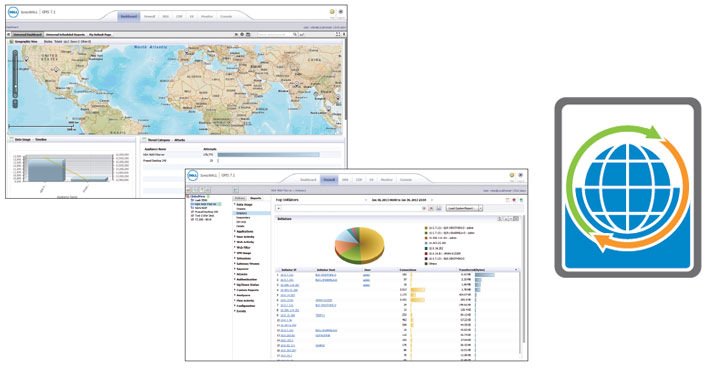Click map marker over western United States
This screenshot has height=368, width=715.
tap(26, 58)
